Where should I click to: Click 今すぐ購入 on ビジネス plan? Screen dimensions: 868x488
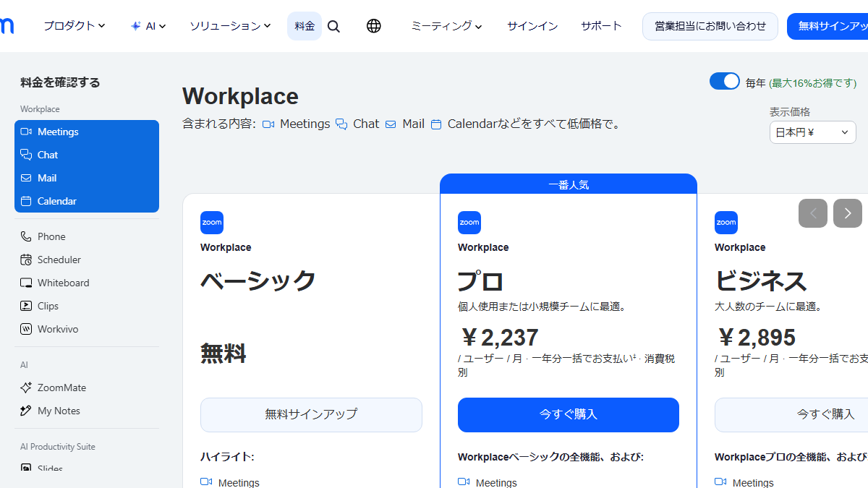(791, 415)
